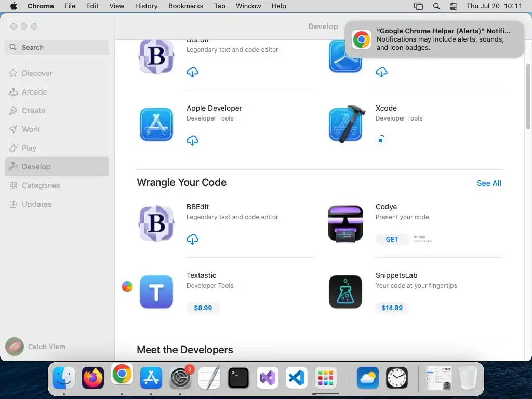
Task: Go to Categories in sidebar
Action: 57,185
